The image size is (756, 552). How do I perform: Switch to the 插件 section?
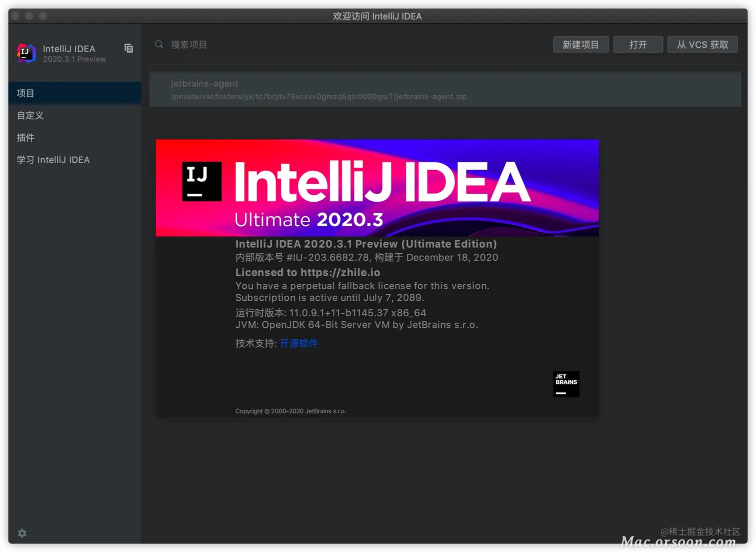(x=75, y=138)
